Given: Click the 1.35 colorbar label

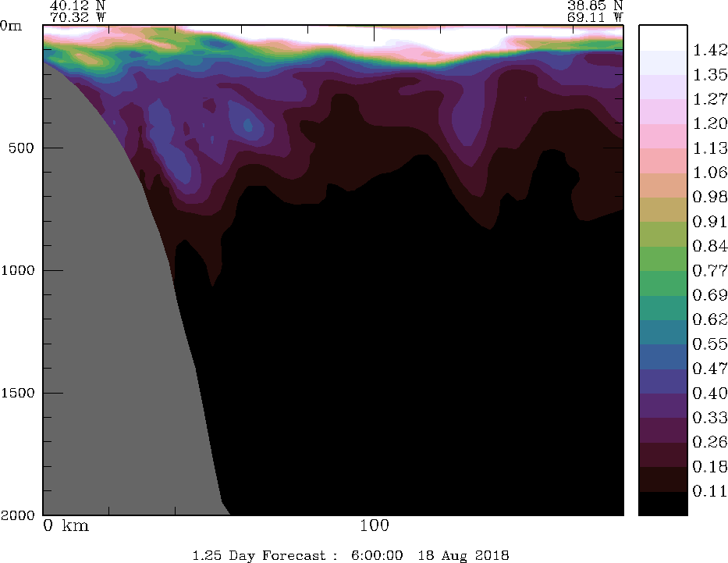Looking at the screenshot, I should pos(710,74).
